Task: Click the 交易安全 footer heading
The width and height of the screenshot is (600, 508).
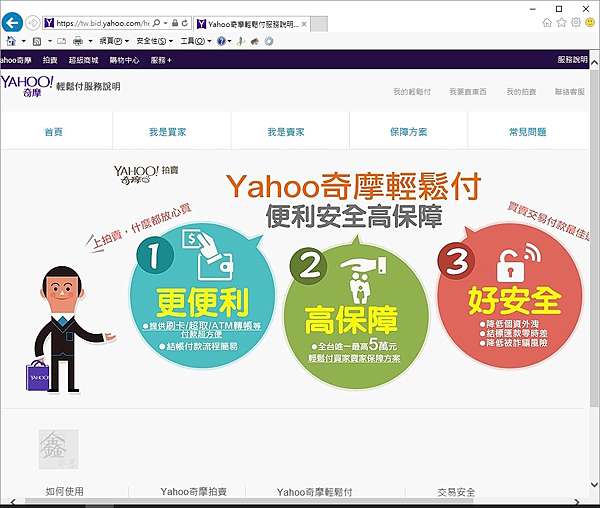Action: pos(456,492)
